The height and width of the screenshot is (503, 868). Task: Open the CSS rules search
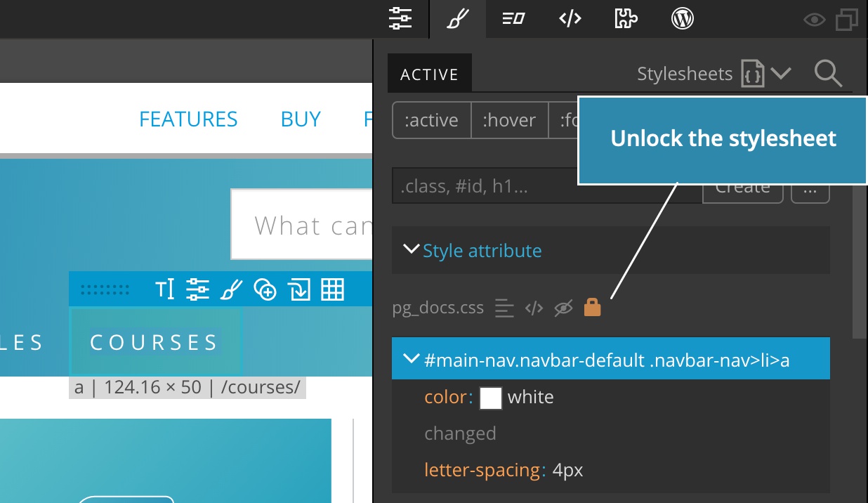828,73
